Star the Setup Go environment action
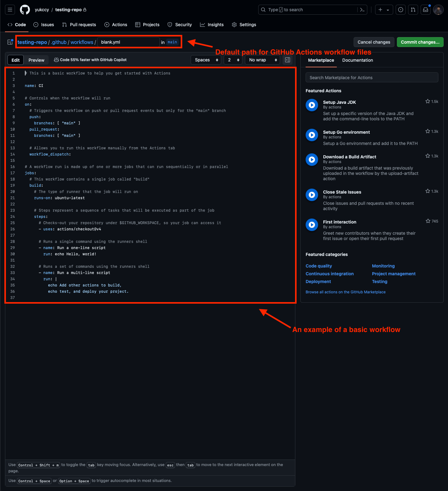 tap(428, 131)
